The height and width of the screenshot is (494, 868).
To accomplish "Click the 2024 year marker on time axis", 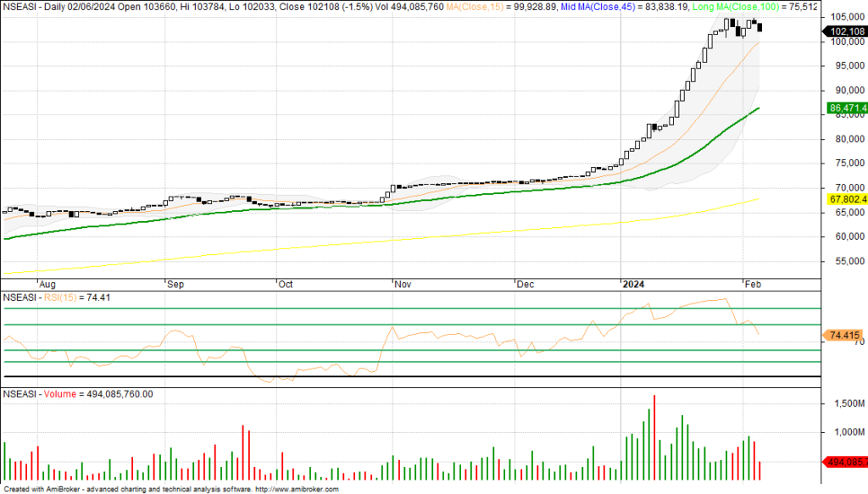I will click(632, 286).
